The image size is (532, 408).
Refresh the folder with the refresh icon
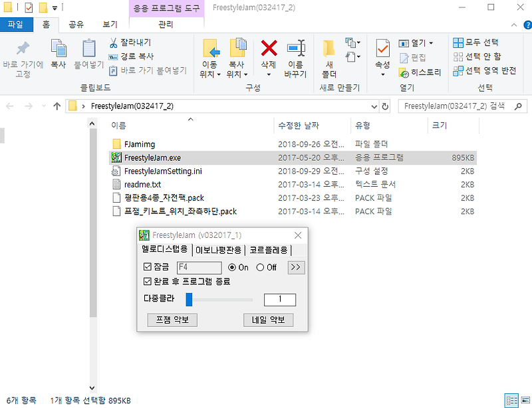tap(385, 106)
